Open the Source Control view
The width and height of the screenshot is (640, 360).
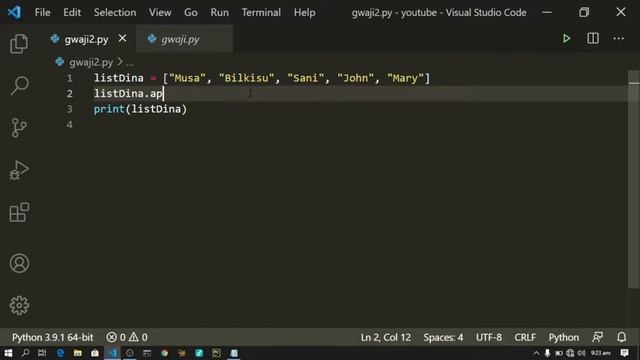[x=19, y=128]
